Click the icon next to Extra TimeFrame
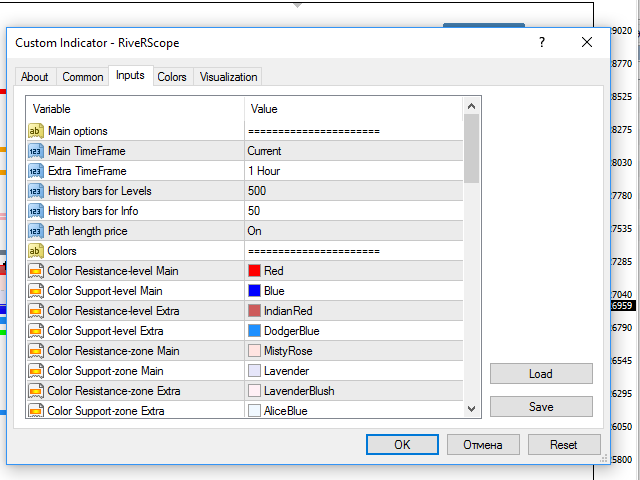This screenshot has width=640, height=480. (35, 171)
